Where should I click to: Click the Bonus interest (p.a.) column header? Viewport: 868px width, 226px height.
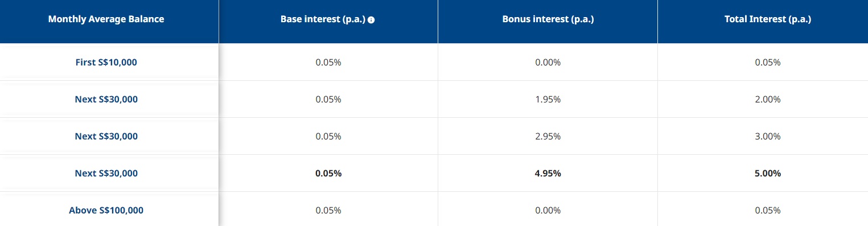point(548,19)
